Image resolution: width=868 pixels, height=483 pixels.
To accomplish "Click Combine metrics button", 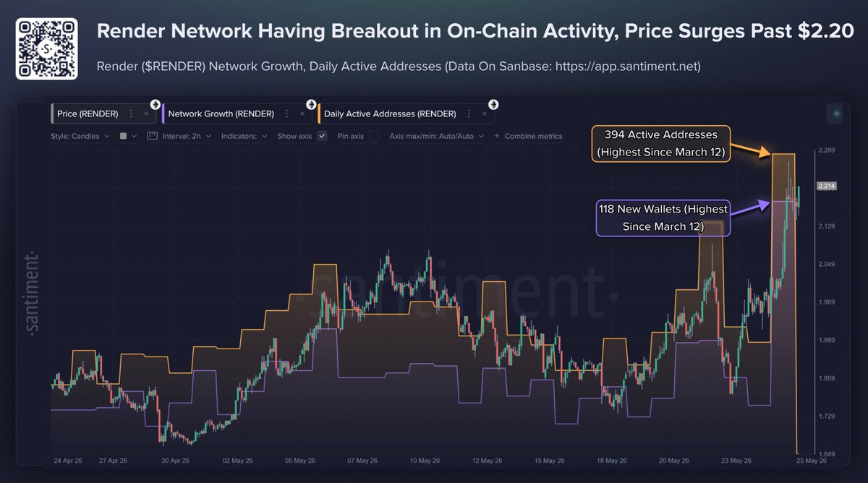I will 528,135.
